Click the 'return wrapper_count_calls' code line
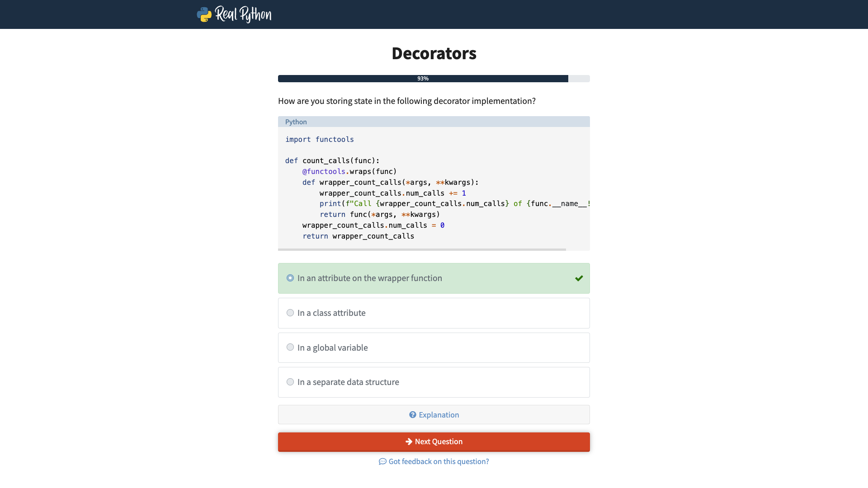 click(x=358, y=236)
